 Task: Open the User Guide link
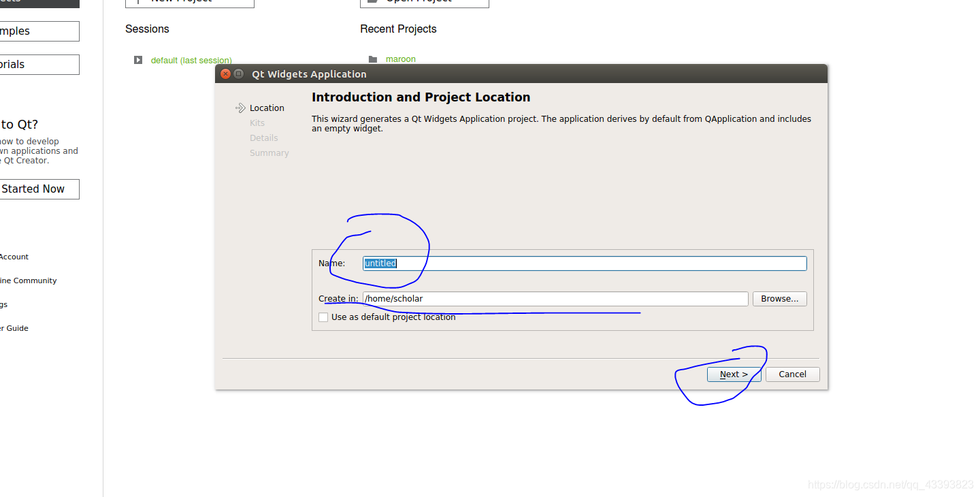(x=14, y=329)
